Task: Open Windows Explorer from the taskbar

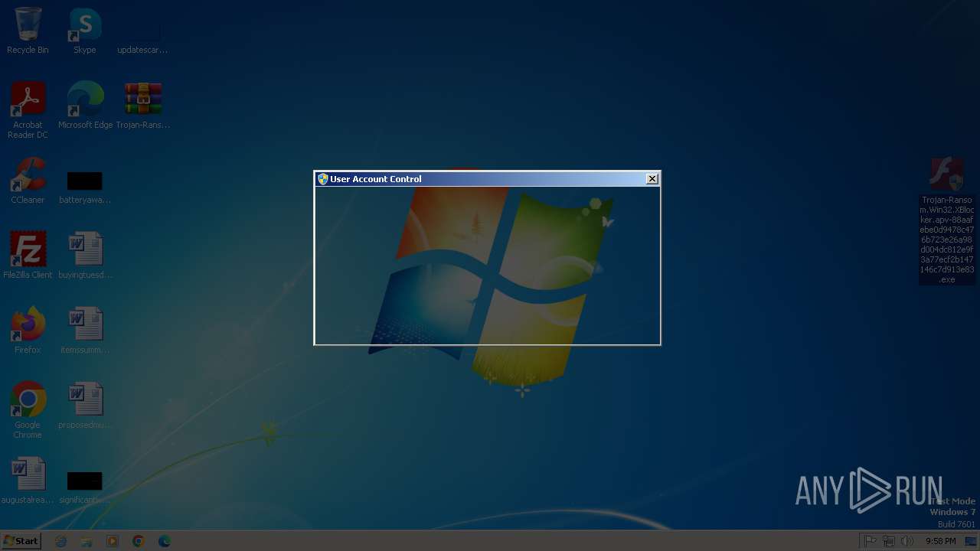Action: point(87,541)
